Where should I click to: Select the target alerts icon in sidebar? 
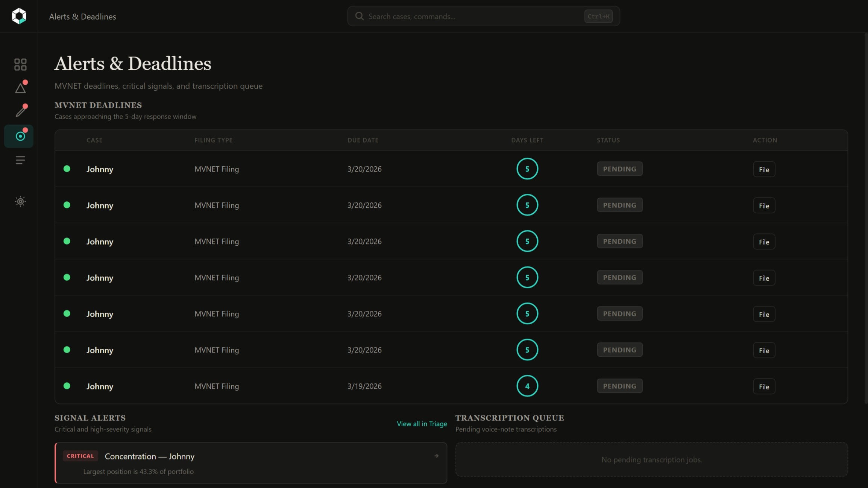(x=20, y=136)
